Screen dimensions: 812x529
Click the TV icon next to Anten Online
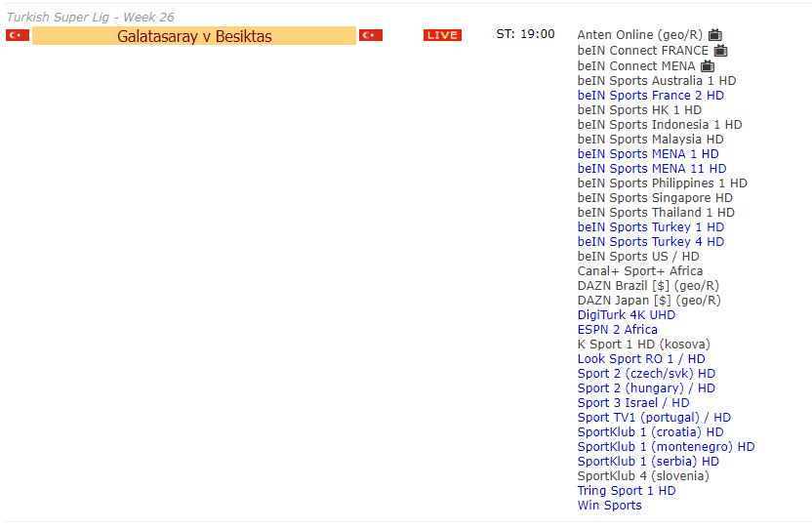tap(715, 35)
